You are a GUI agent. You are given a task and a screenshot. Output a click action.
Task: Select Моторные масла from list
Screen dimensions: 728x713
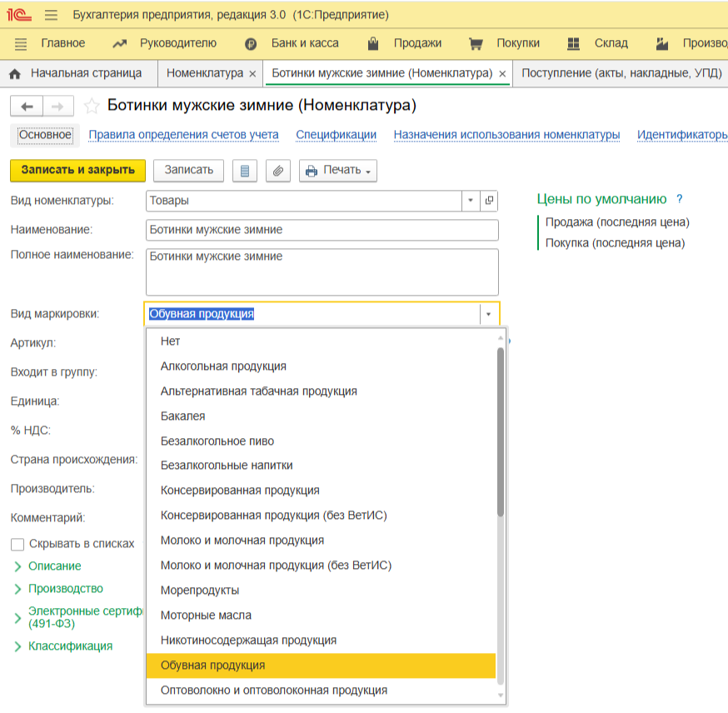[206, 616]
